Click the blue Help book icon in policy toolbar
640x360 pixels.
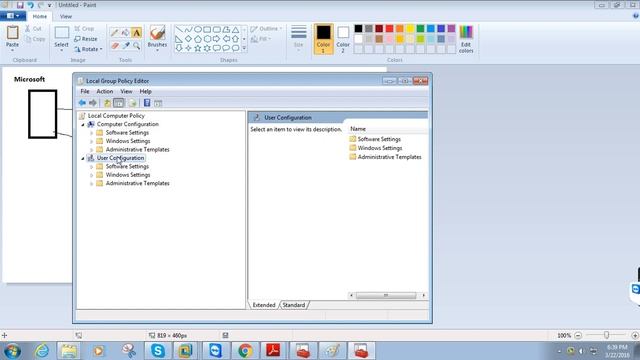coord(147,103)
